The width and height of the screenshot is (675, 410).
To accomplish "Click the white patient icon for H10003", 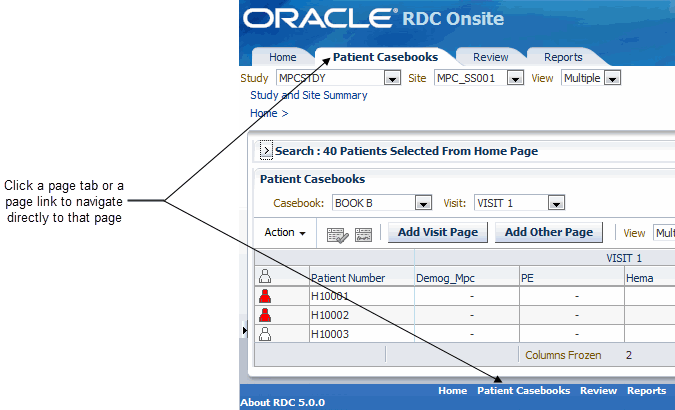I will click(x=265, y=334).
